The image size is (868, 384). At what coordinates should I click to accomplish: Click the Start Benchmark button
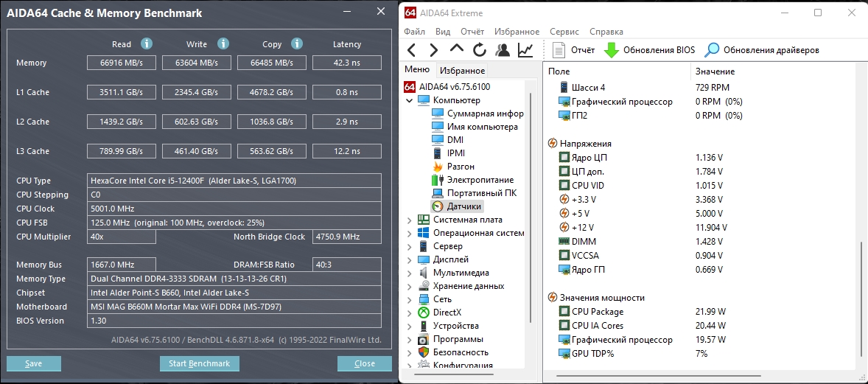click(x=199, y=363)
